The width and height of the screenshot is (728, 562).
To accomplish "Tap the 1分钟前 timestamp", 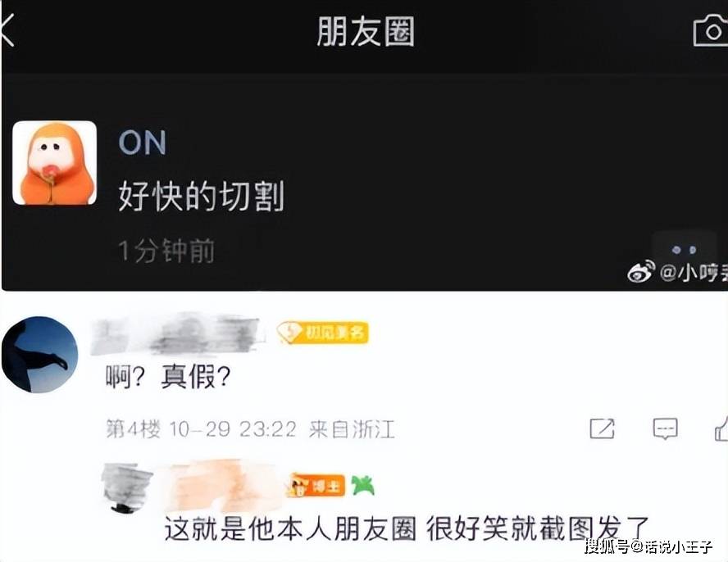I will click(x=166, y=251).
